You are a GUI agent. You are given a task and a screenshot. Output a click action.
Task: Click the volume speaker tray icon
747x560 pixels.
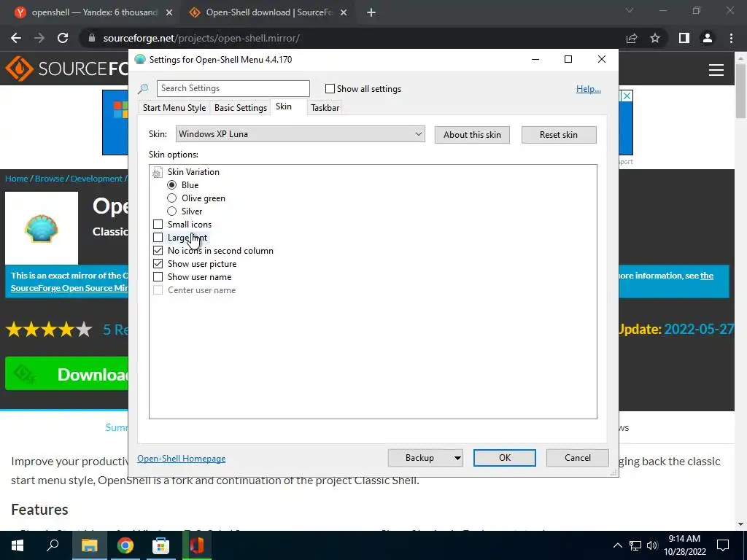tap(652, 545)
